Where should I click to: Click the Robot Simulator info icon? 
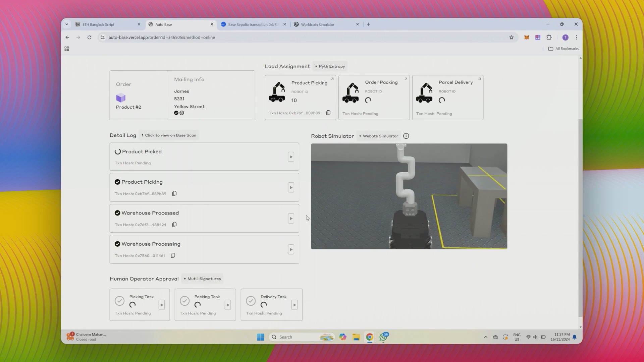coord(406,136)
